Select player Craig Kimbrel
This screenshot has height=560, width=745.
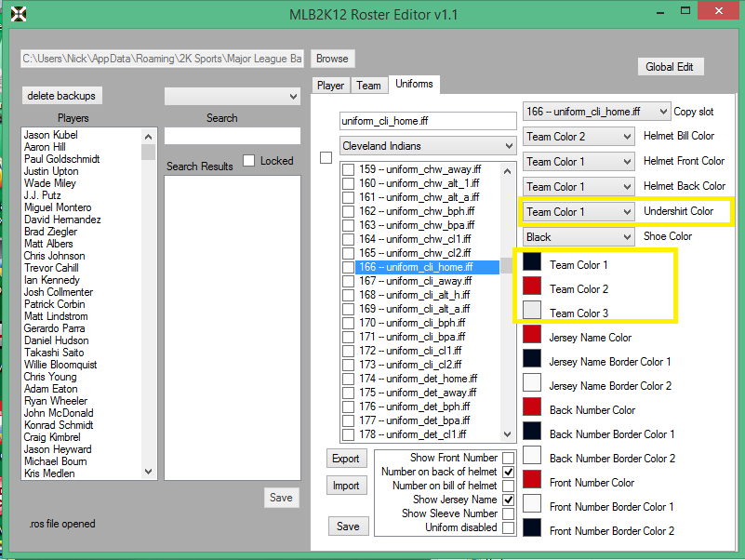(x=52, y=437)
